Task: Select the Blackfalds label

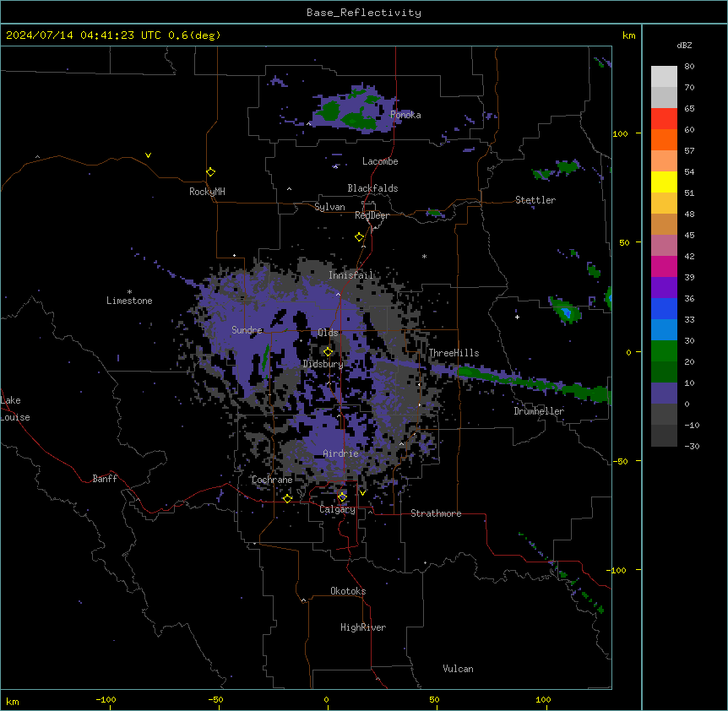Action: click(372, 188)
